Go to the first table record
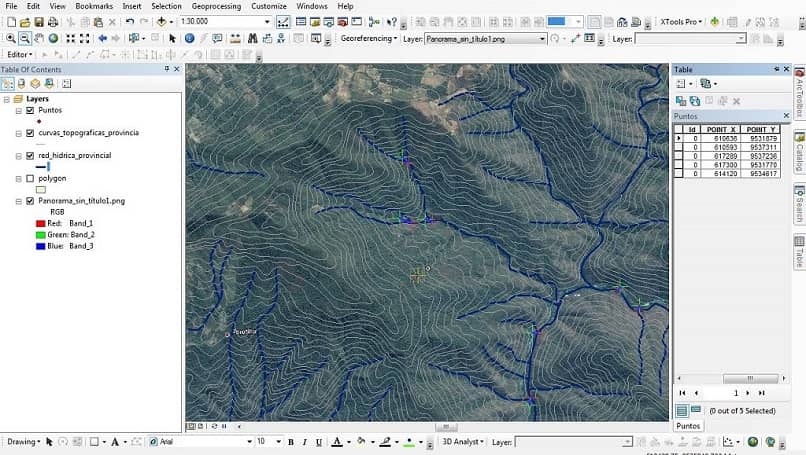806x455 pixels. click(682, 393)
